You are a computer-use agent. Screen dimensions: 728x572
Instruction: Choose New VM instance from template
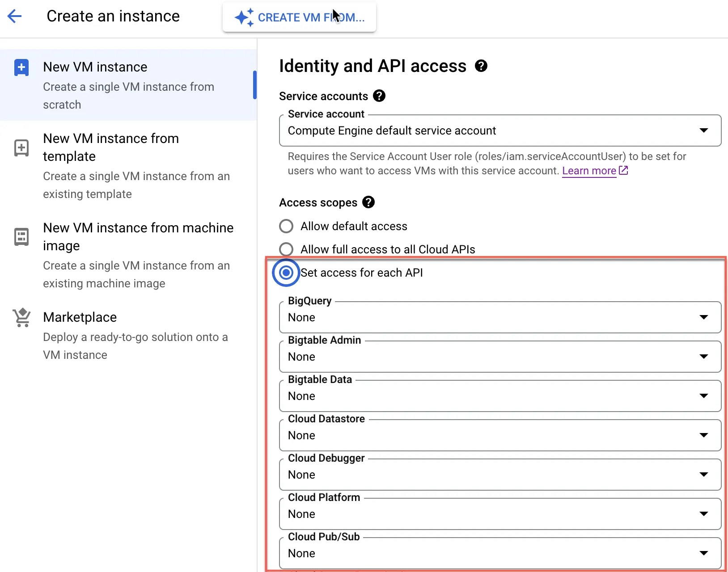pyautogui.click(x=128, y=165)
